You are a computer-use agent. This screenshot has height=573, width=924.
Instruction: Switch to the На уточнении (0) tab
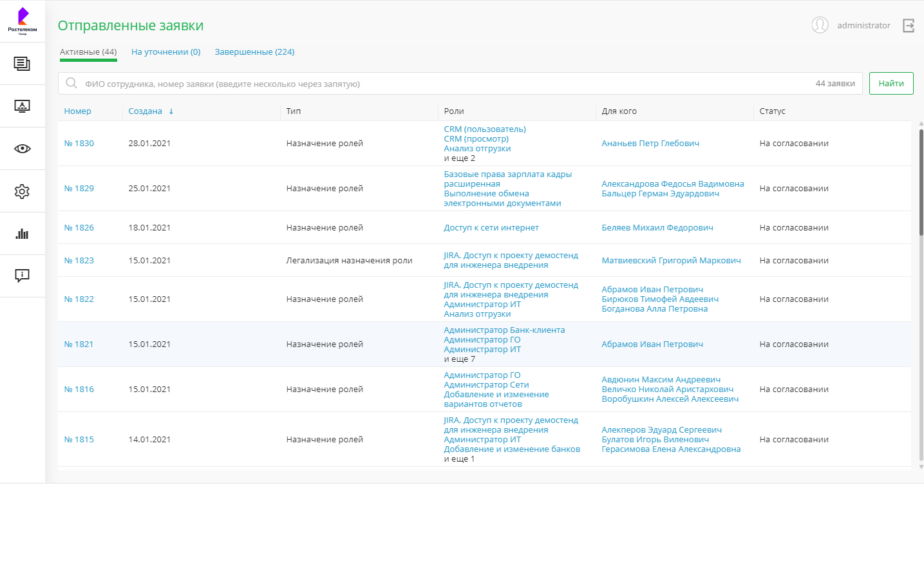(165, 52)
